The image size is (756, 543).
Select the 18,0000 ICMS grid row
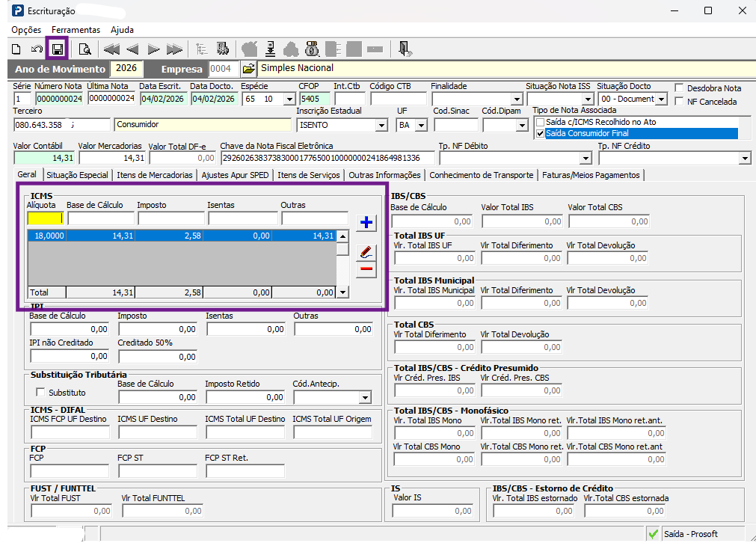pyautogui.click(x=182, y=236)
